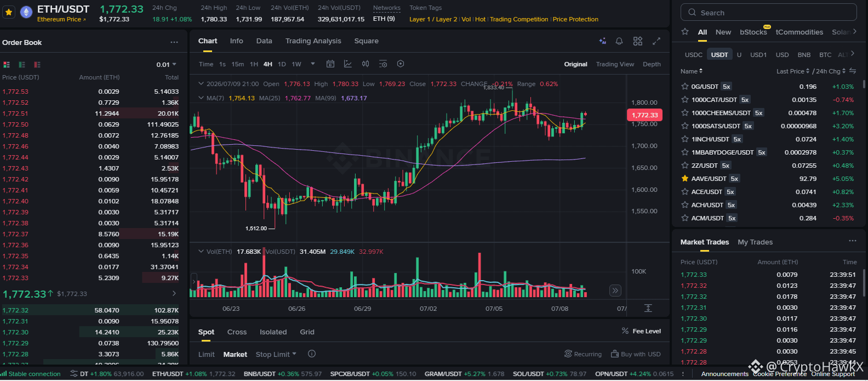868x381 pixels.
Task: Open technical indicators line chart icon
Action: (348, 64)
